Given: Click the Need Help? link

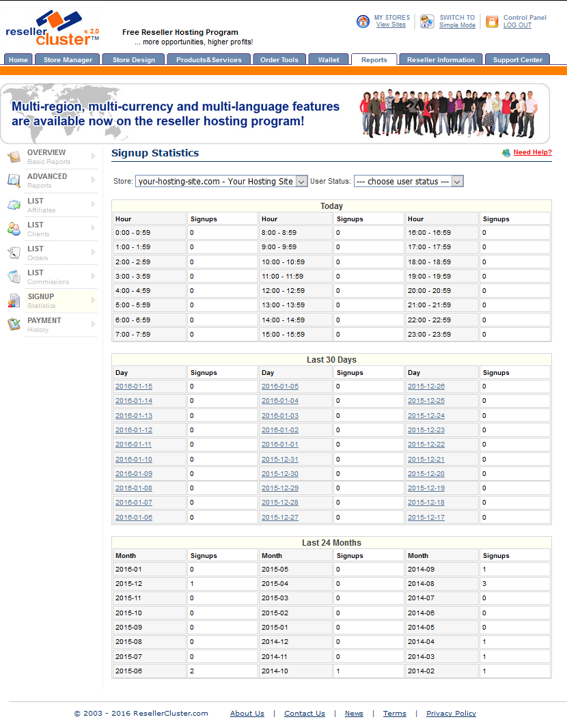Looking at the screenshot, I should [x=533, y=152].
